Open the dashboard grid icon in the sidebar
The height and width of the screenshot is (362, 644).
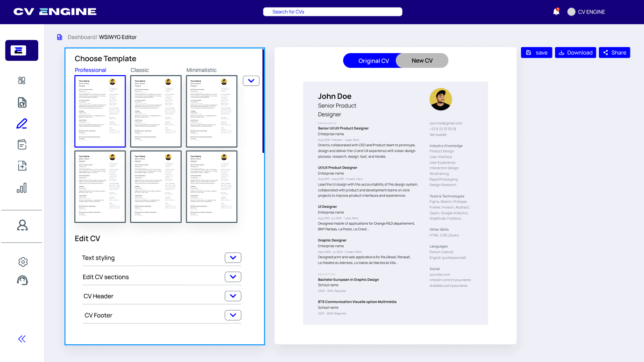(x=21, y=80)
